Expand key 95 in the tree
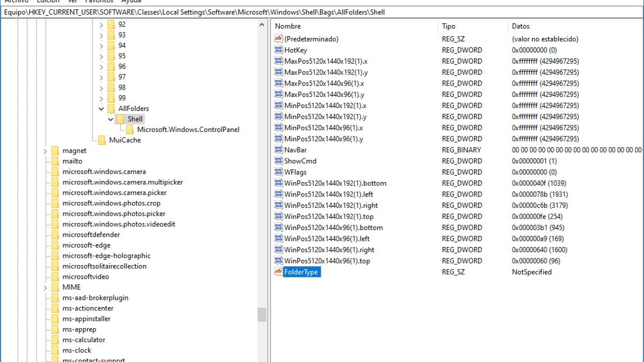 pyautogui.click(x=101, y=56)
